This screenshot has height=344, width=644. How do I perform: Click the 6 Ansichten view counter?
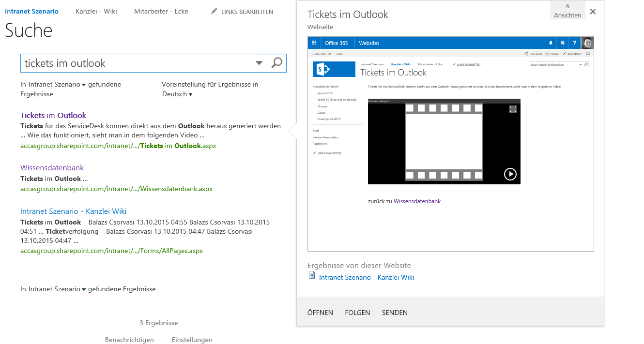[567, 10]
